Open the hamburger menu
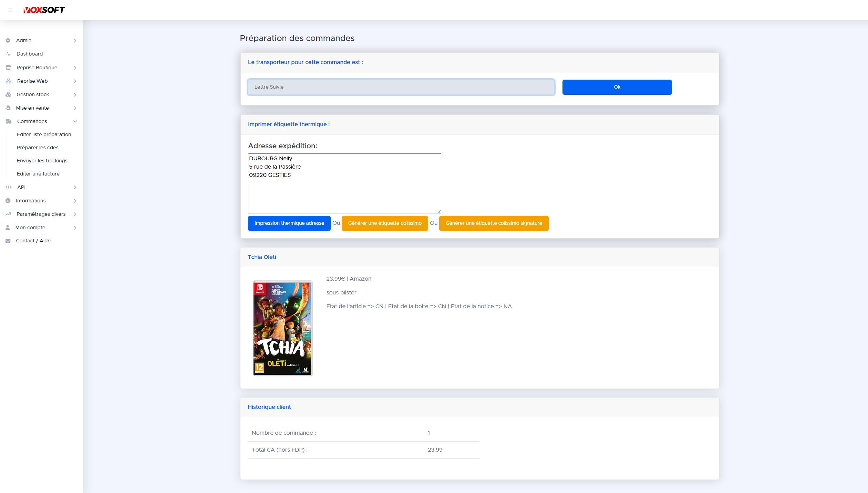 [x=10, y=10]
